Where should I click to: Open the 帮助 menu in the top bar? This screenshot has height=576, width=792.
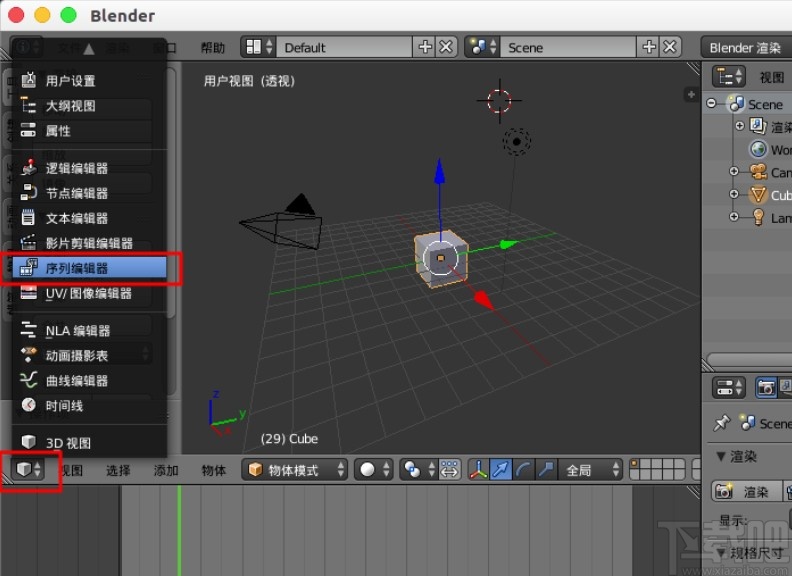(x=212, y=48)
